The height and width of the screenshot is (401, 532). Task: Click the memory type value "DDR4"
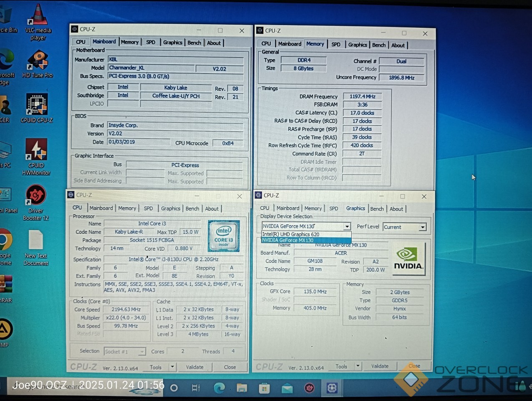click(304, 60)
